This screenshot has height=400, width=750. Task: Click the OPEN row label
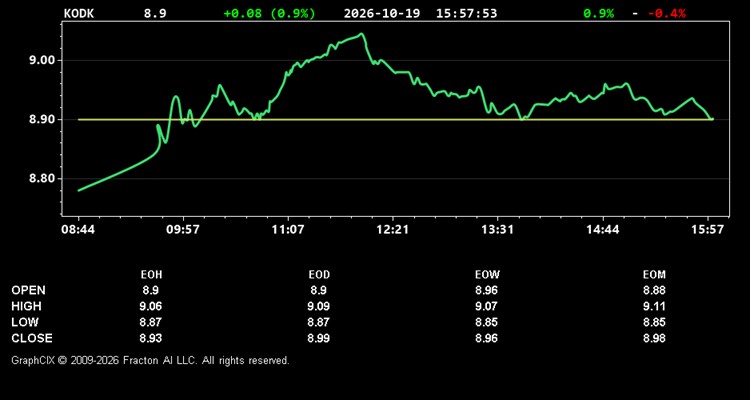pos(28,290)
